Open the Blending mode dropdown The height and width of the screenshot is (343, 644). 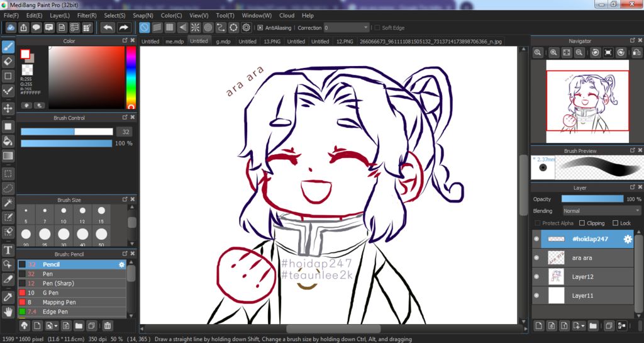tap(601, 211)
